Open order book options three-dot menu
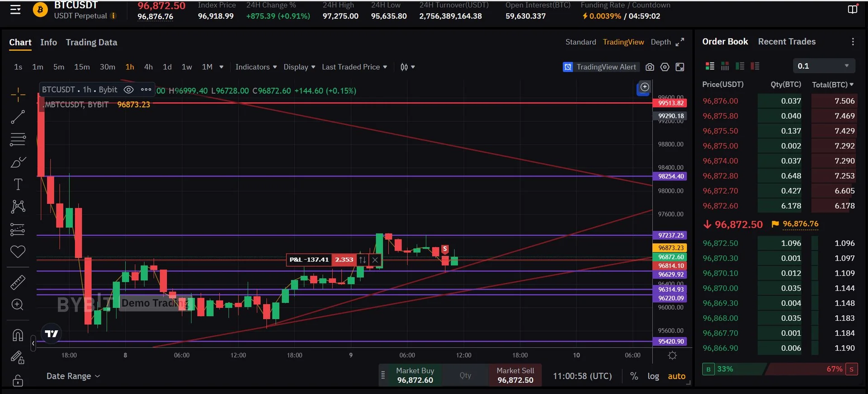Image resolution: width=868 pixels, height=394 pixels. pyautogui.click(x=853, y=42)
